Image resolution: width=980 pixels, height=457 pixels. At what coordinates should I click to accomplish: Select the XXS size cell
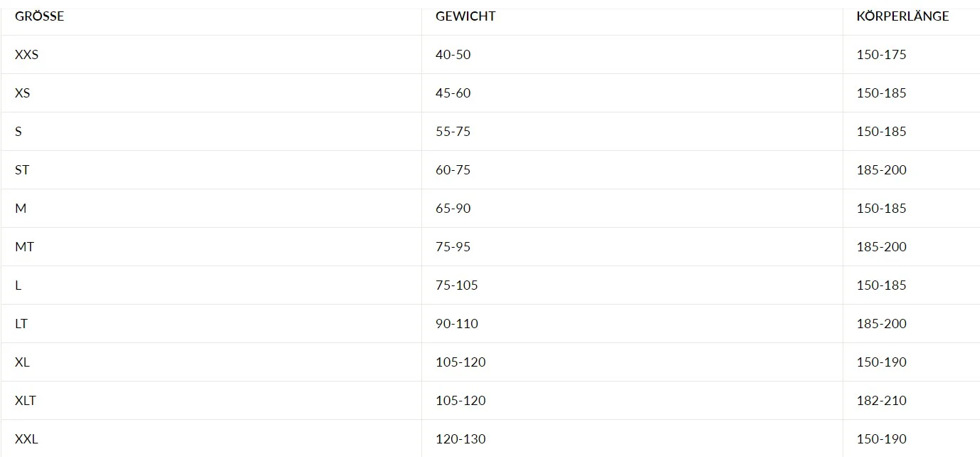[x=27, y=55]
